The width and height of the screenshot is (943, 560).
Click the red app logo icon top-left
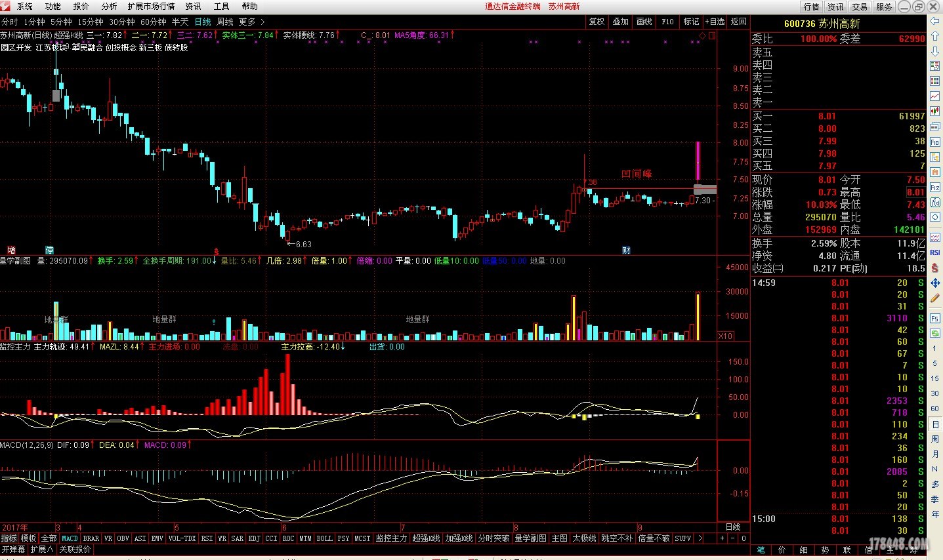tap(6, 7)
